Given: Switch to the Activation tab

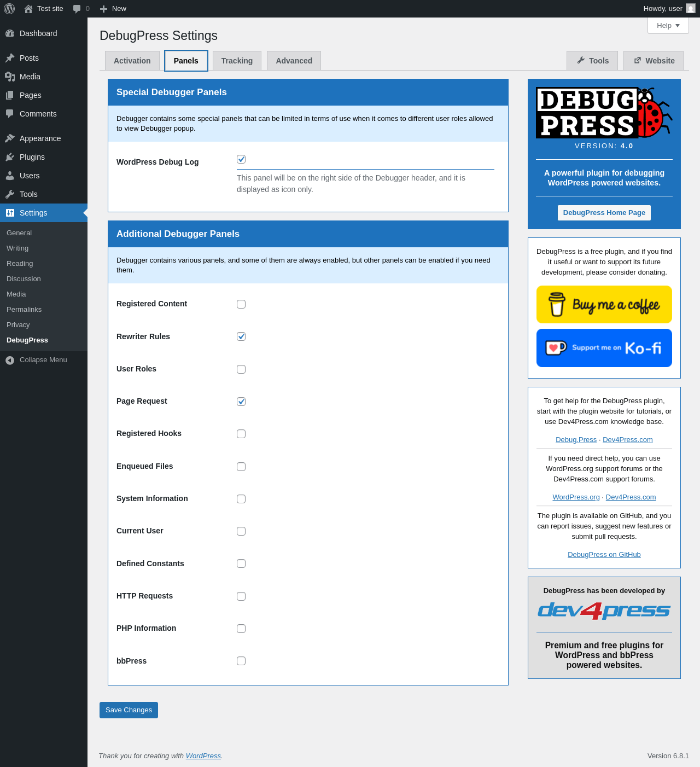Looking at the screenshot, I should [x=132, y=61].
